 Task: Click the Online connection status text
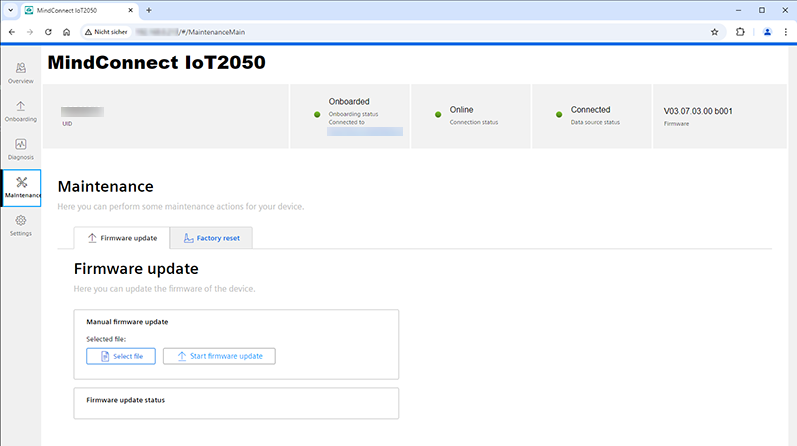462,110
